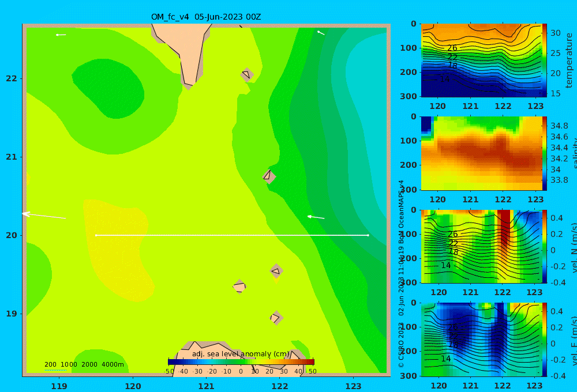This screenshot has height=392, width=577.
Task: Click the large white arrow near 20.3N west edge
Action: click(x=44, y=215)
